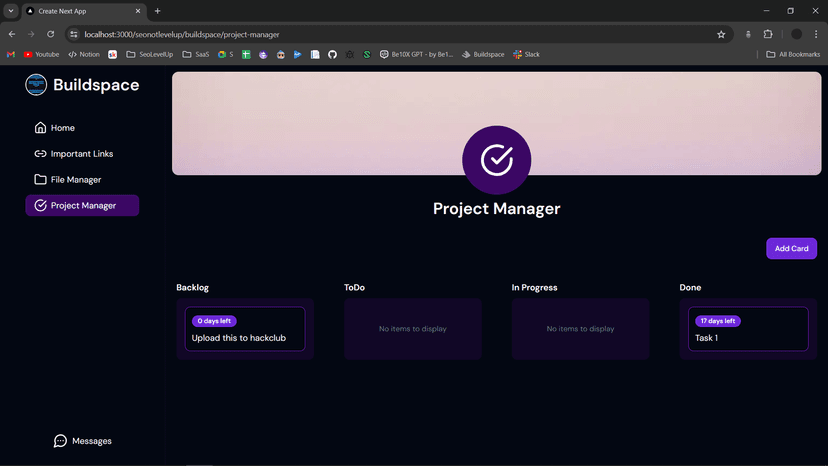The height and width of the screenshot is (466, 828).
Task: Click the empty ToDo 'No items to display' area
Action: coord(413,329)
